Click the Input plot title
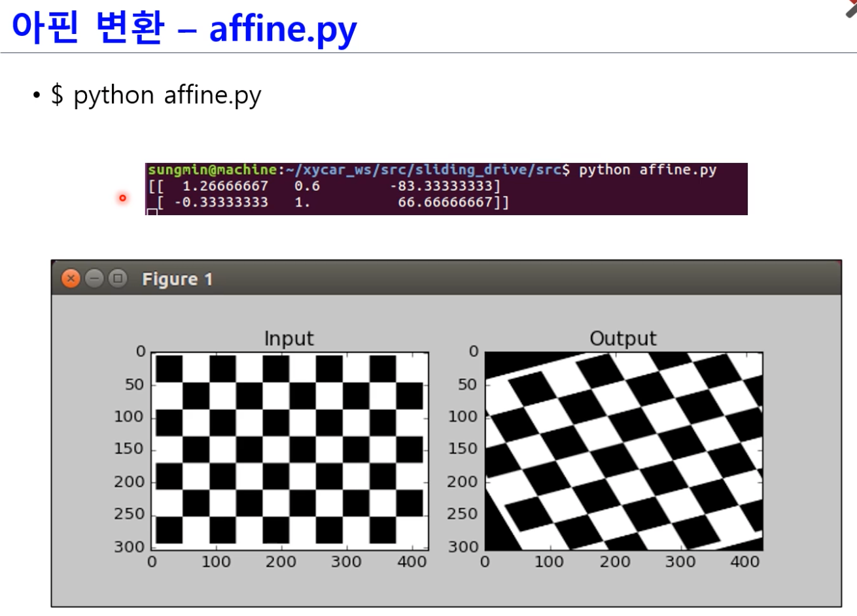 289,338
